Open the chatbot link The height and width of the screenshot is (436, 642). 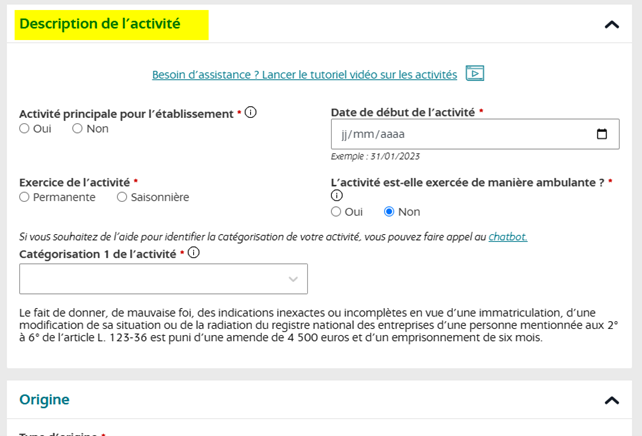507,237
